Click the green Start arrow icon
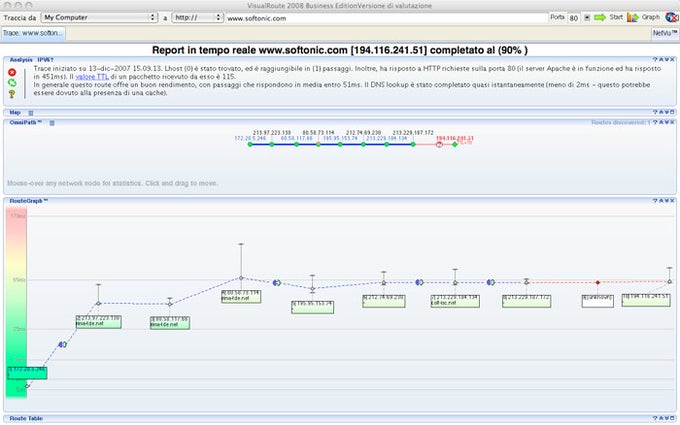 point(600,17)
